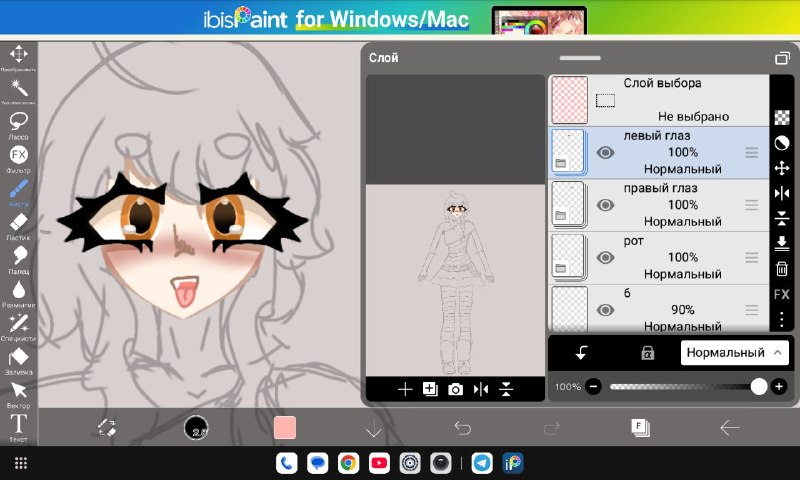Click the Magic Wand tool
Screen dimensions: 800x480
(x=18, y=91)
